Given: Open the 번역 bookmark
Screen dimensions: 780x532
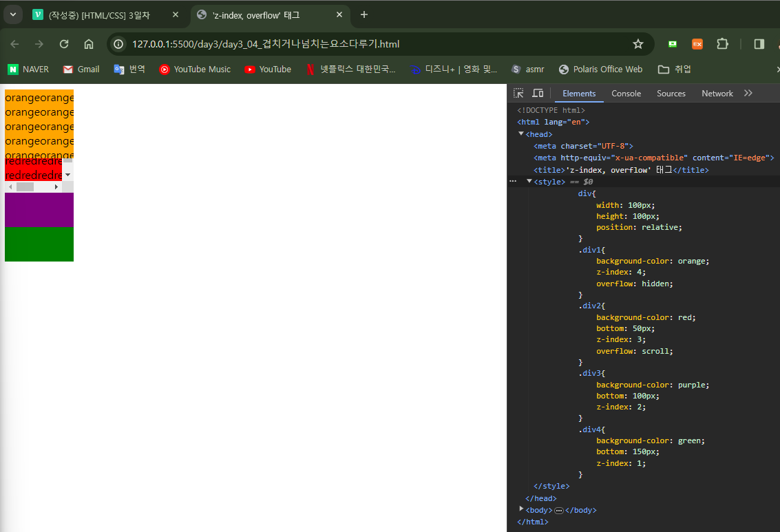Looking at the screenshot, I should click(129, 70).
